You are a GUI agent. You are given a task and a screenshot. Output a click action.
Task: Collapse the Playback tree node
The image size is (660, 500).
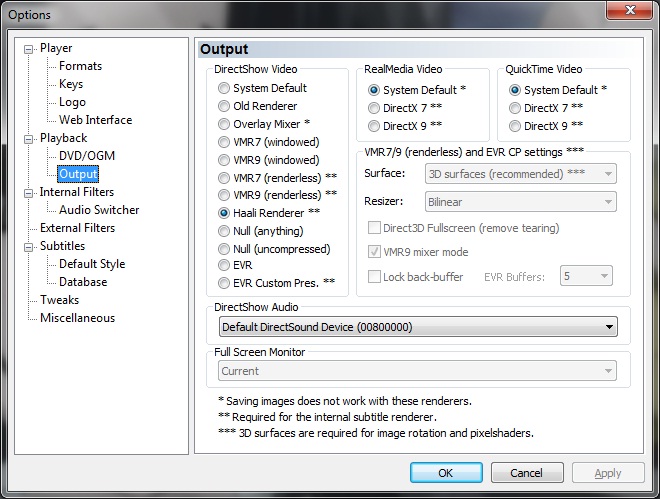pyautogui.click(x=29, y=139)
